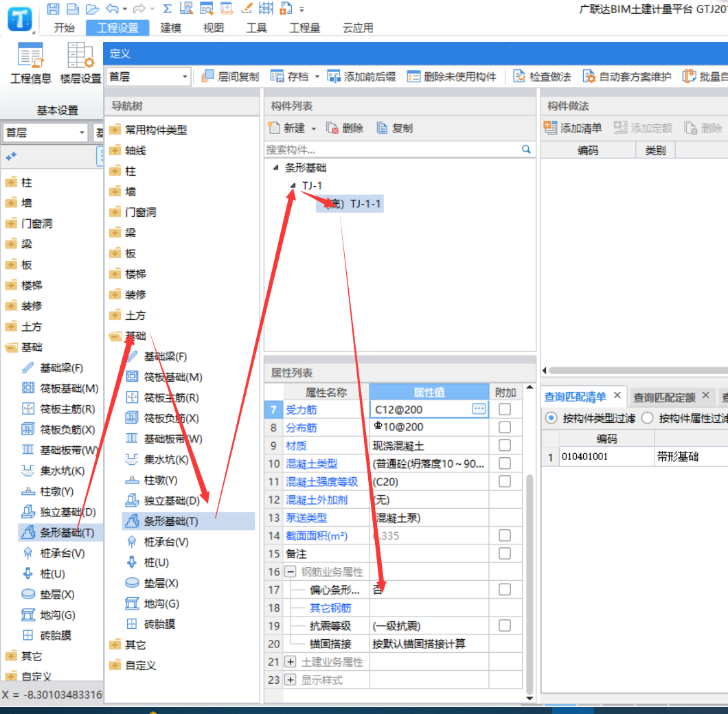Click the Open folder icon in quick access toolbar
728x714 pixels.
click(x=93, y=8)
